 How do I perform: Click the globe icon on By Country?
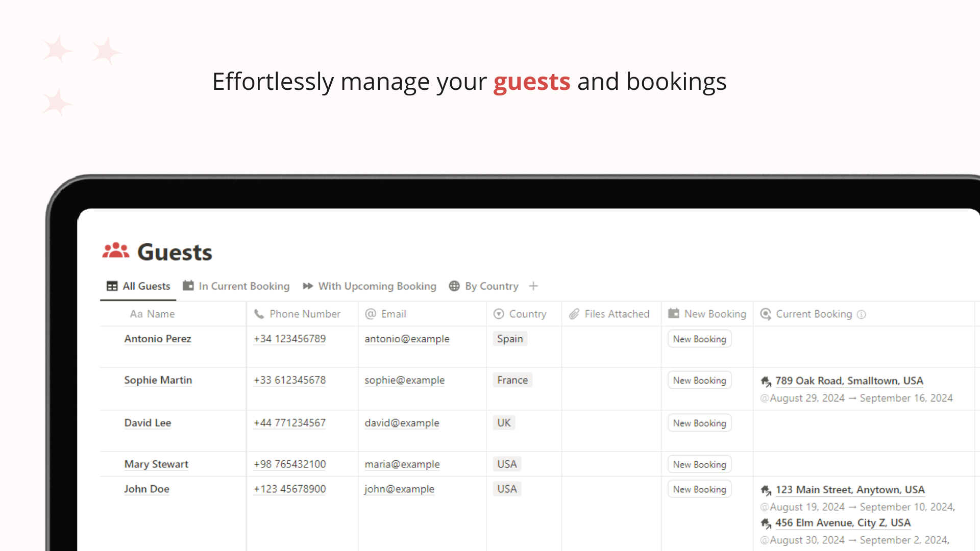454,286
